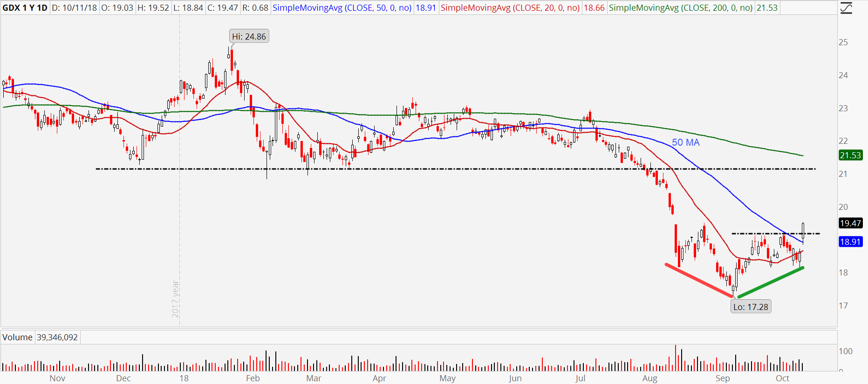This screenshot has height=384, width=868.
Task: Click the 21.53 study value in the header
Action: [x=767, y=8]
